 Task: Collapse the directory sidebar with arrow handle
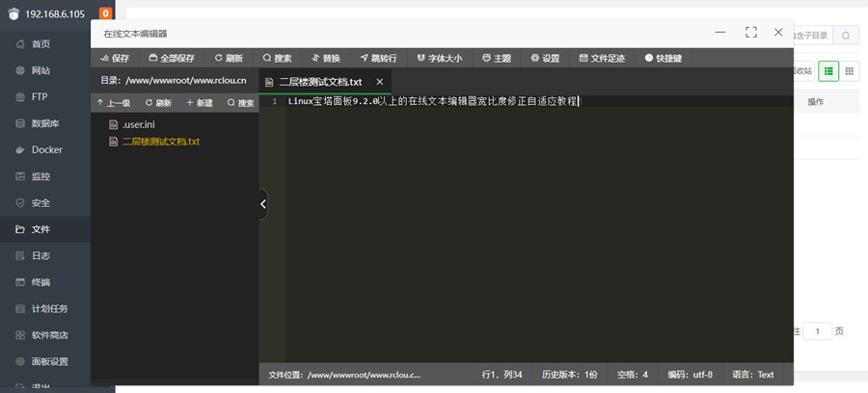coord(263,204)
